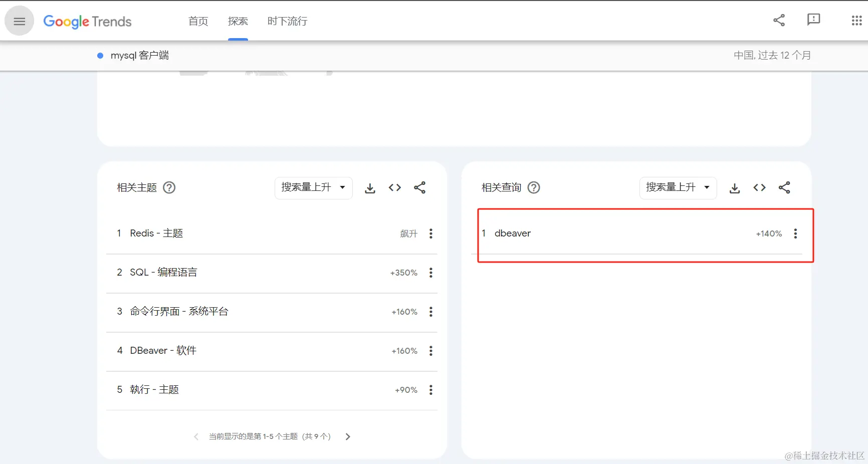
Task: Select the 探索 tab
Action: pyautogui.click(x=238, y=21)
